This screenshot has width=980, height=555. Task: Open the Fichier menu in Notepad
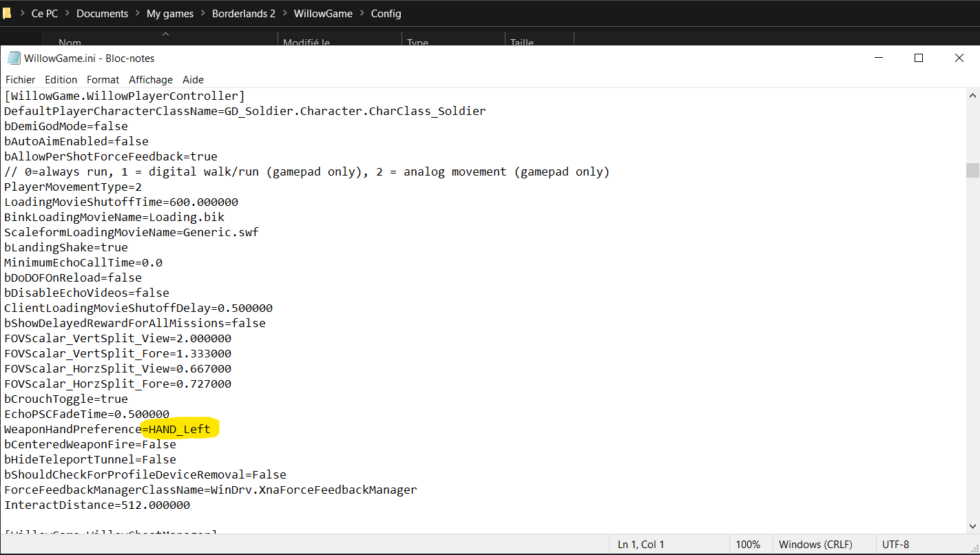20,80
